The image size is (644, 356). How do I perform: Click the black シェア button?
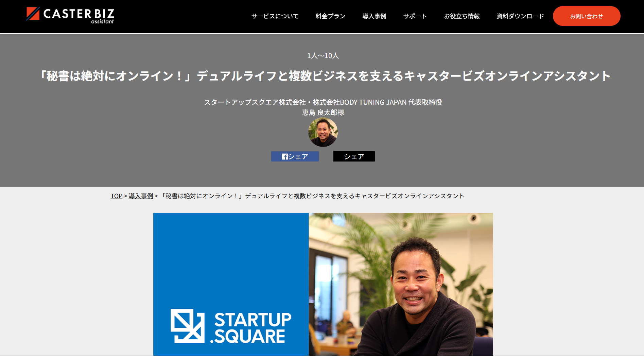coord(354,156)
